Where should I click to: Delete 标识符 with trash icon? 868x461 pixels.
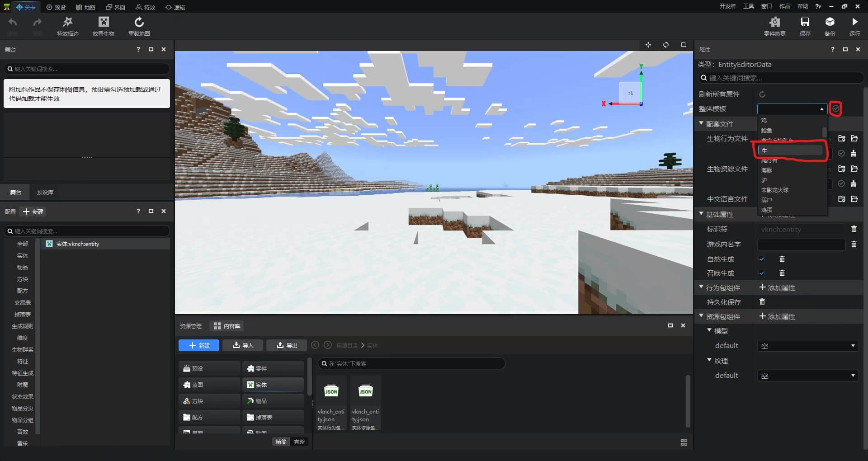(x=854, y=229)
